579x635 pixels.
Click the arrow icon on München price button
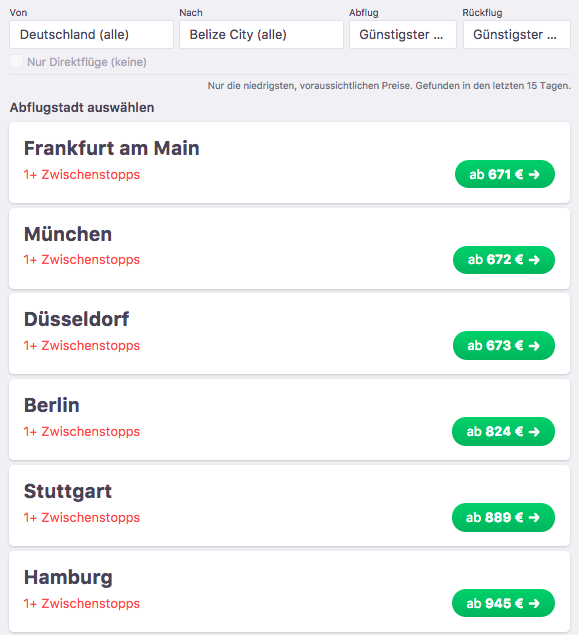534,260
